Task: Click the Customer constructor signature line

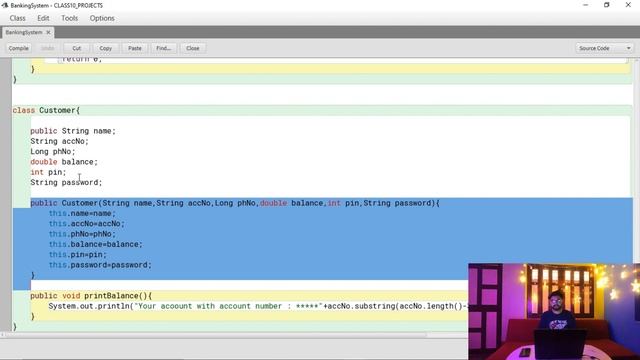Action: click(235, 203)
